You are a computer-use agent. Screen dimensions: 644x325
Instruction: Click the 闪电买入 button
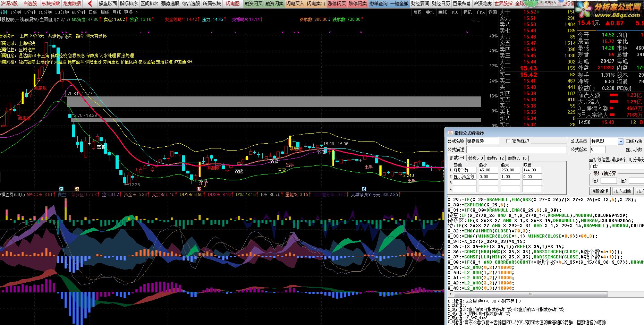point(295,3)
